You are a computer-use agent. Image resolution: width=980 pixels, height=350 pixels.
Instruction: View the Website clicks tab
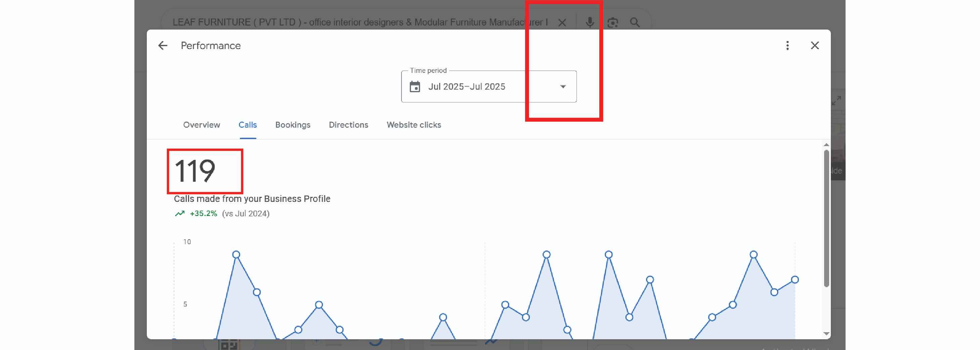pyautogui.click(x=414, y=125)
